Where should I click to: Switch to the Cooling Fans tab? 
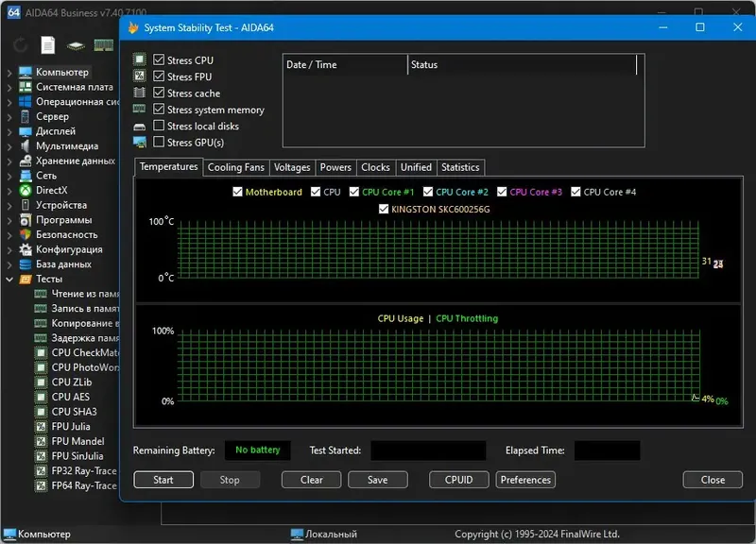point(236,167)
